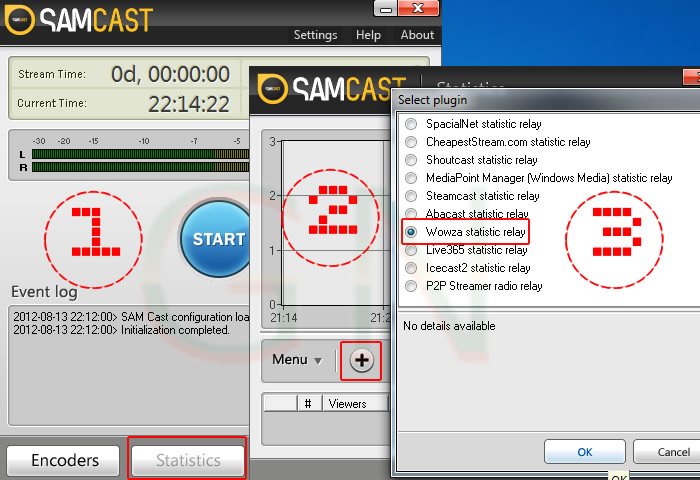This screenshot has width=700, height=480.
Task: Choose MediaPoint Manager statistic relay
Action: [410, 178]
